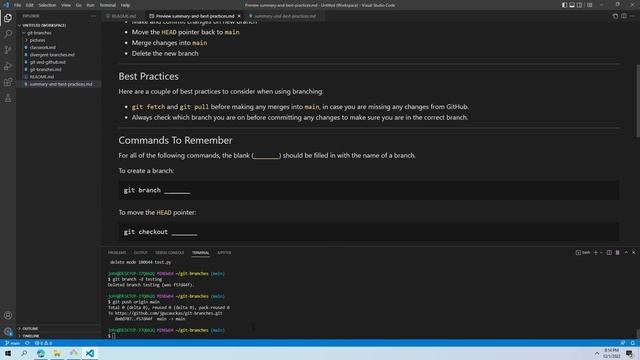Switch to the Debug Console tab
Image resolution: width=640 pixels, height=360 pixels.
click(169, 253)
